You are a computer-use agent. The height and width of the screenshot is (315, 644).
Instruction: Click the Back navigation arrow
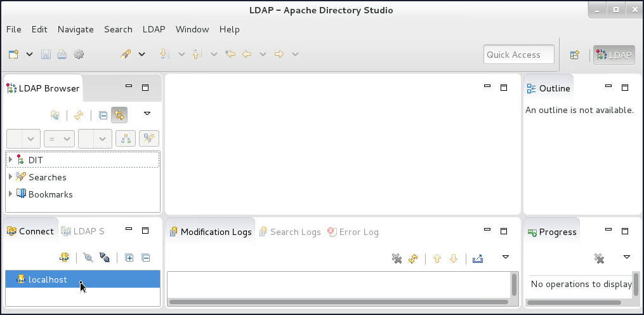(246, 54)
